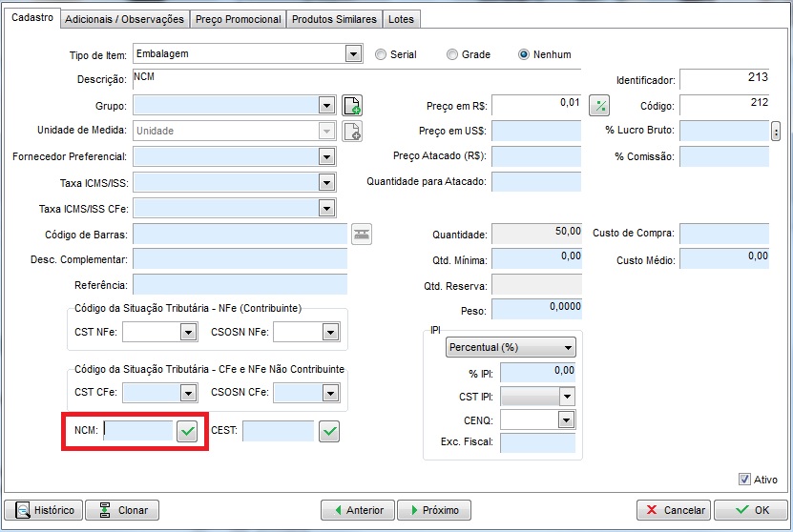Click the options button beside % Lucro Bruto
793x532 pixels.
[776, 131]
